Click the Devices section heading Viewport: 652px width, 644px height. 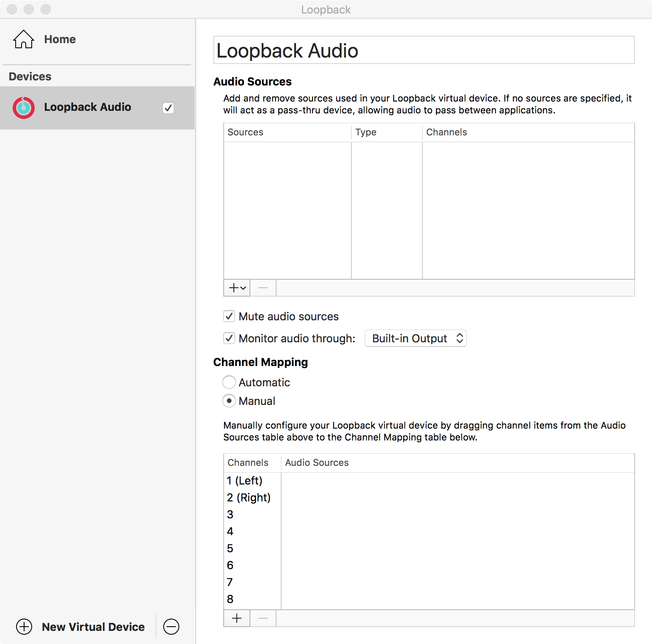point(30,77)
